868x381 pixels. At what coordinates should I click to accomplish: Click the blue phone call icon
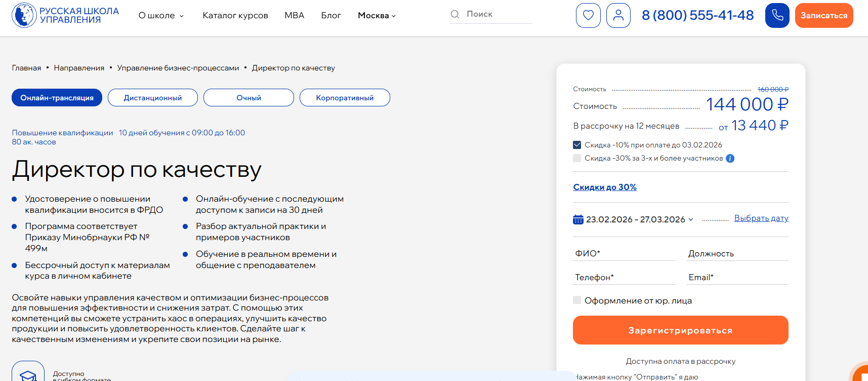point(777,15)
